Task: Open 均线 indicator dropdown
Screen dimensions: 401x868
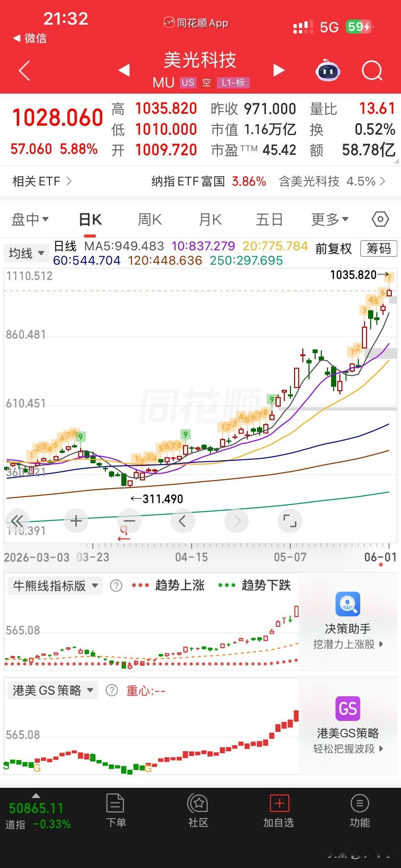Action: 27,253
